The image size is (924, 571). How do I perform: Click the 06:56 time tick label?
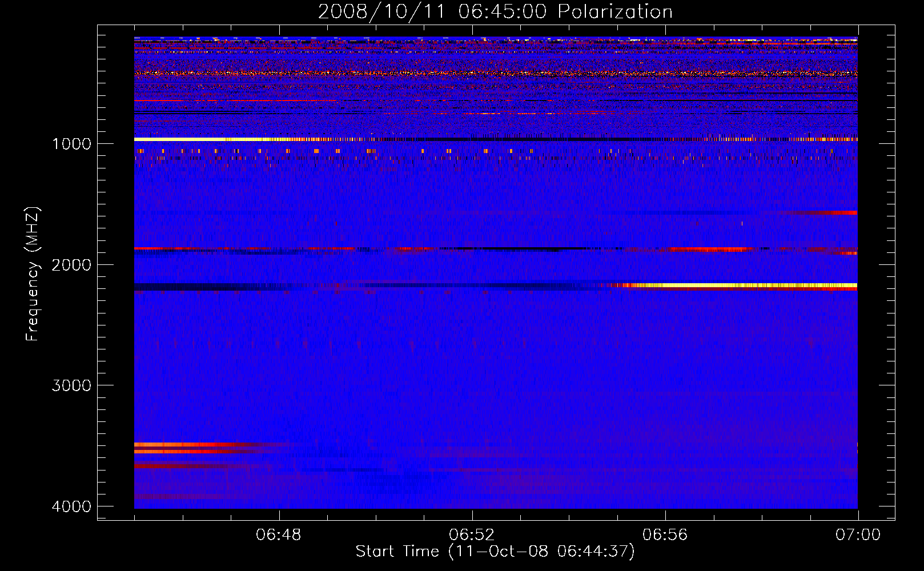[x=665, y=535]
